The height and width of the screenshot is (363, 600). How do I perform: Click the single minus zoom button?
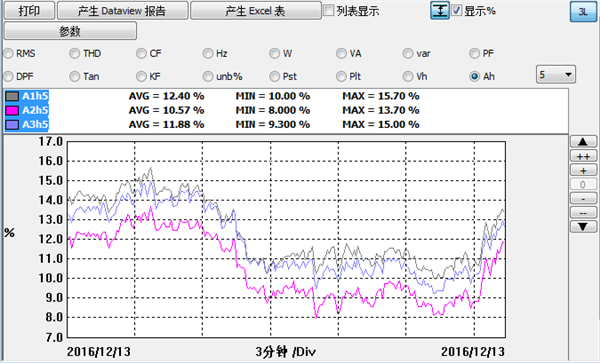pyautogui.click(x=583, y=199)
